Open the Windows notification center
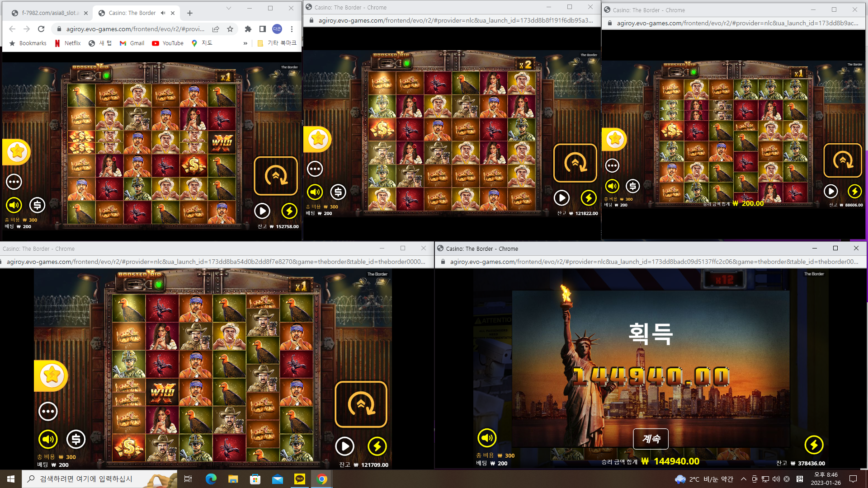Image resolution: width=868 pixels, height=488 pixels. (x=853, y=479)
